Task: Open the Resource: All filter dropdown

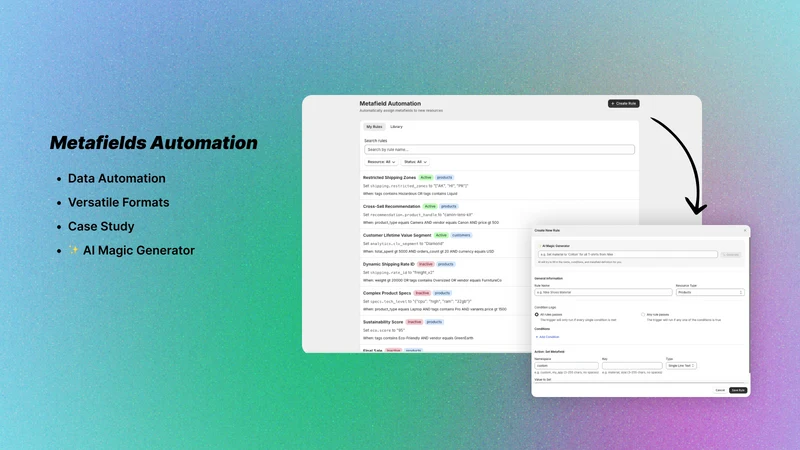Action: 381,162
